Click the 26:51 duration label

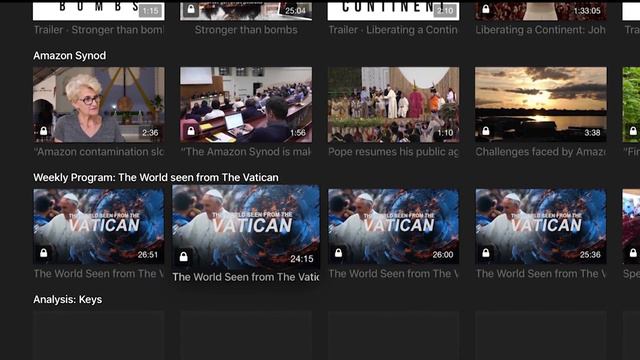(148, 254)
